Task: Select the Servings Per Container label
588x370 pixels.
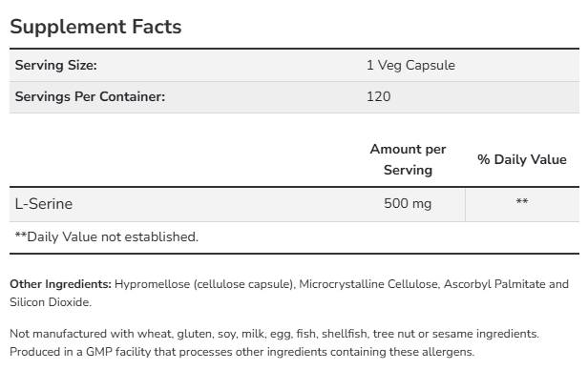Action: point(90,96)
